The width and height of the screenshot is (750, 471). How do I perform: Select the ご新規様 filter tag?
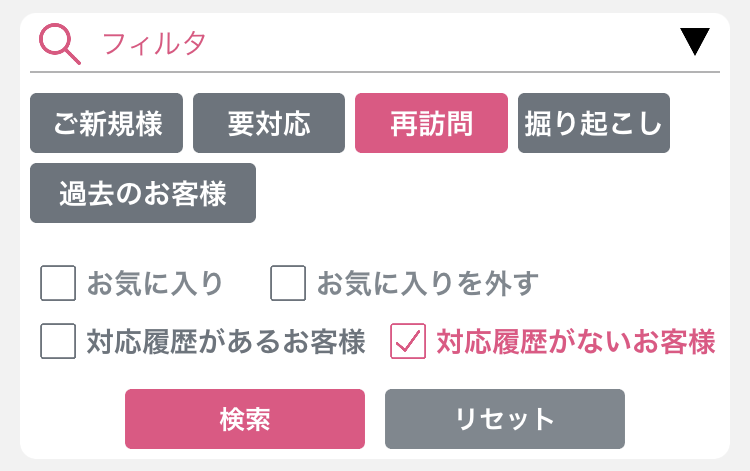[x=106, y=123]
